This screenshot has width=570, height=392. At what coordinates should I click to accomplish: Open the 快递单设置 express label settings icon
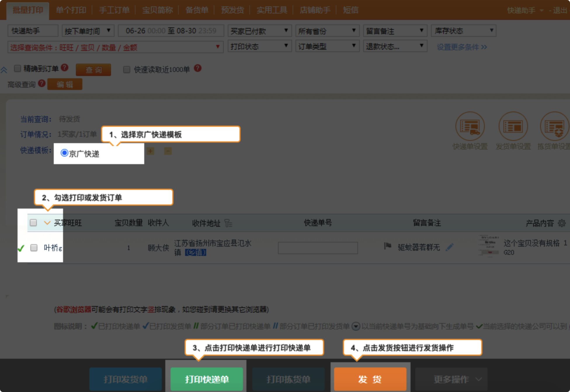[x=470, y=126]
